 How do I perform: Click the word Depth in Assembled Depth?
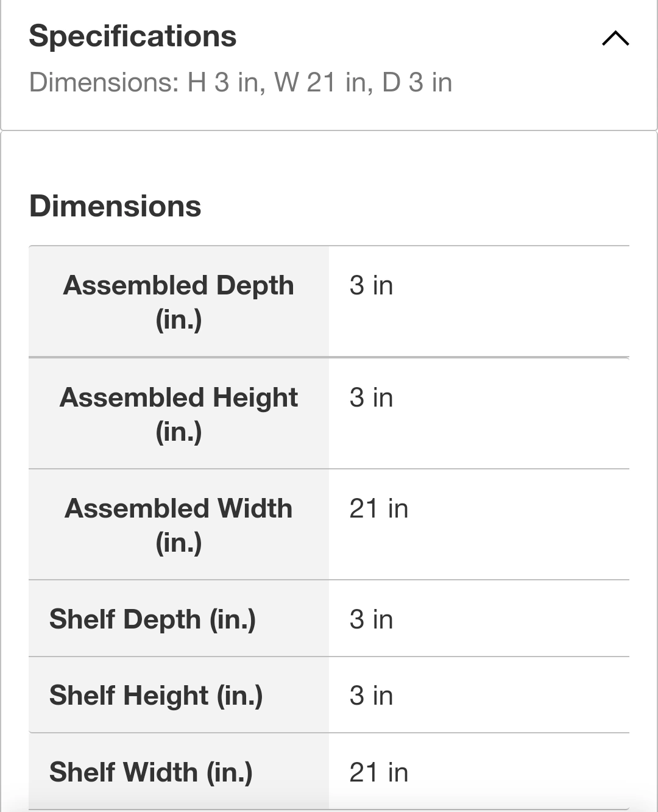click(x=255, y=286)
